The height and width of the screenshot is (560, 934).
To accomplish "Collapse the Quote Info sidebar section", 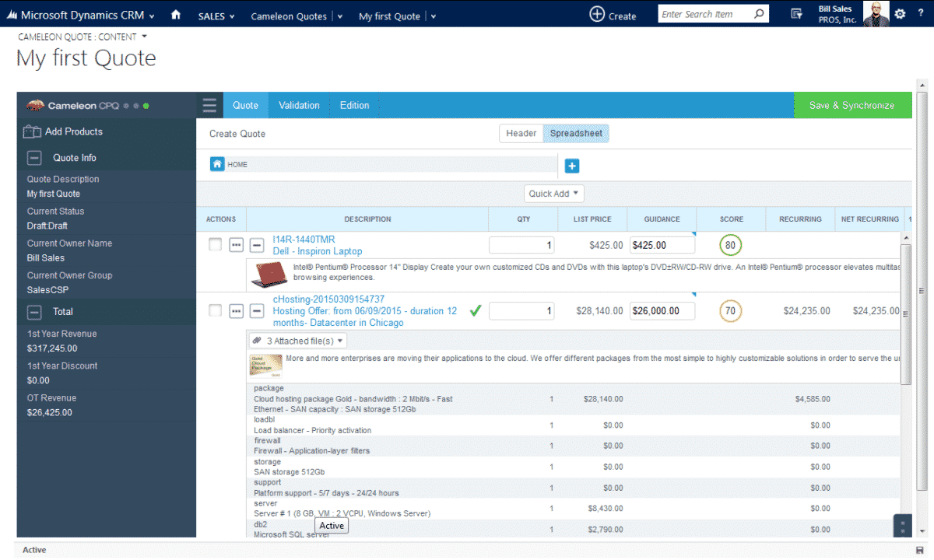I will point(33,157).
